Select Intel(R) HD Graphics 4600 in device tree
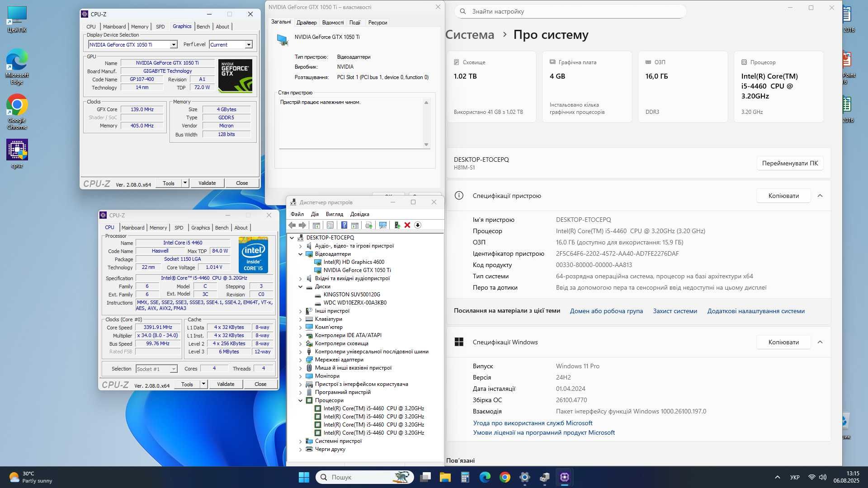 (354, 262)
